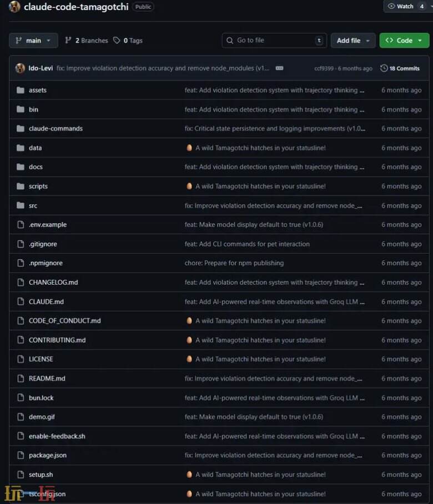Open the assets folder icon
Image resolution: width=433 pixels, height=504 pixels.
tap(21, 90)
